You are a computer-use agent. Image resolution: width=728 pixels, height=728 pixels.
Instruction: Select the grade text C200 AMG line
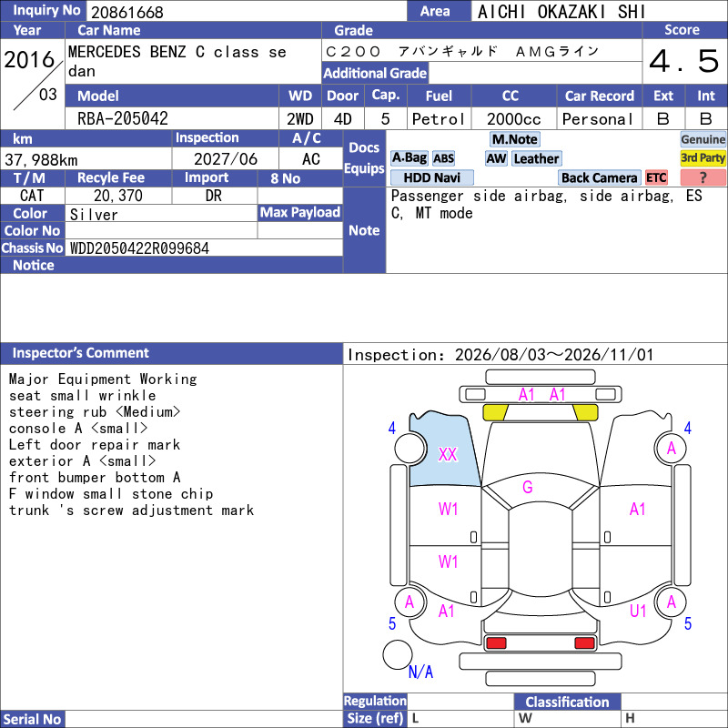click(462, 51)
